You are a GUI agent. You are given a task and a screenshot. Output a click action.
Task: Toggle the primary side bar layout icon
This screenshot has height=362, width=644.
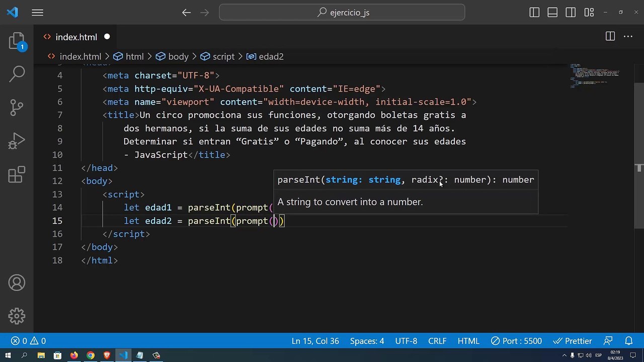pyautogui.click(x=534, y=13)
